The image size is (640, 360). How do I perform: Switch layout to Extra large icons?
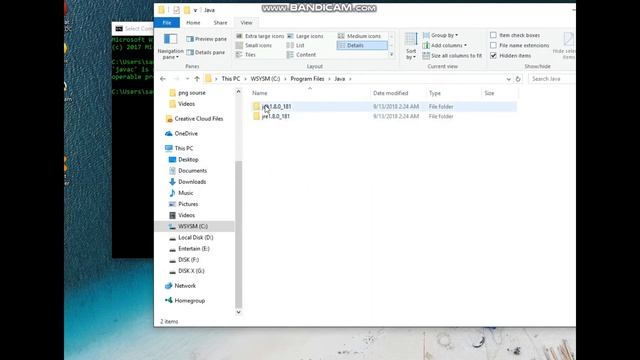[260, 36]
